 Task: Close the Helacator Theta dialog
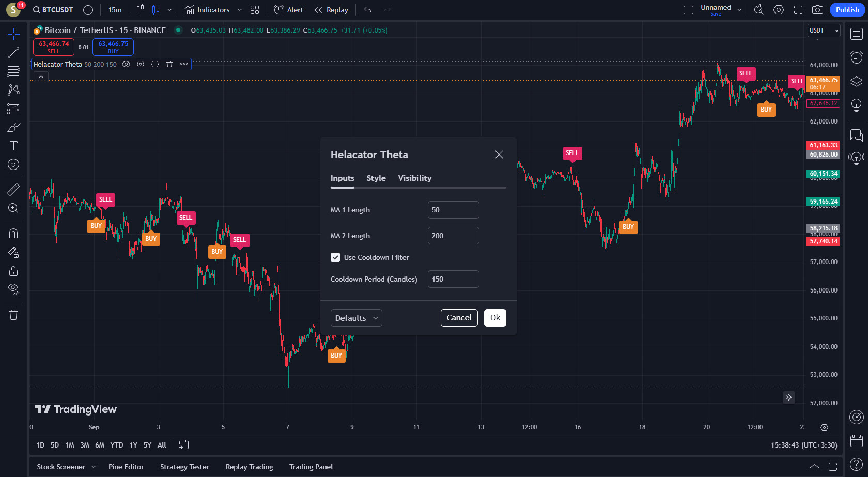click(499, 155)
